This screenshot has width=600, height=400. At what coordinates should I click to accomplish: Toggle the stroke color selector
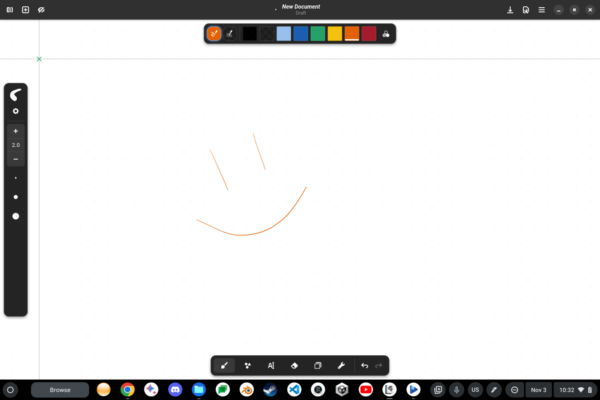pyautogui.click(x=214, y=34)
